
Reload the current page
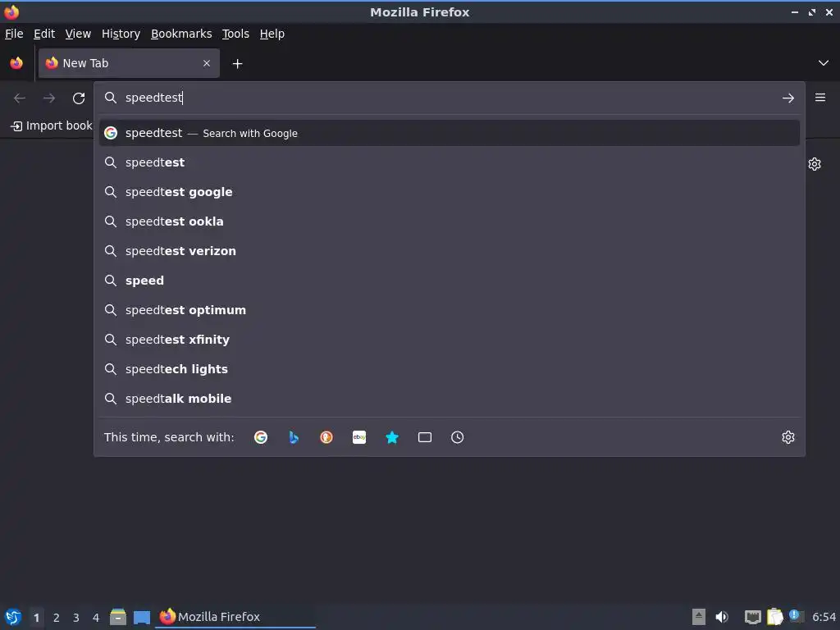(79, 98)
